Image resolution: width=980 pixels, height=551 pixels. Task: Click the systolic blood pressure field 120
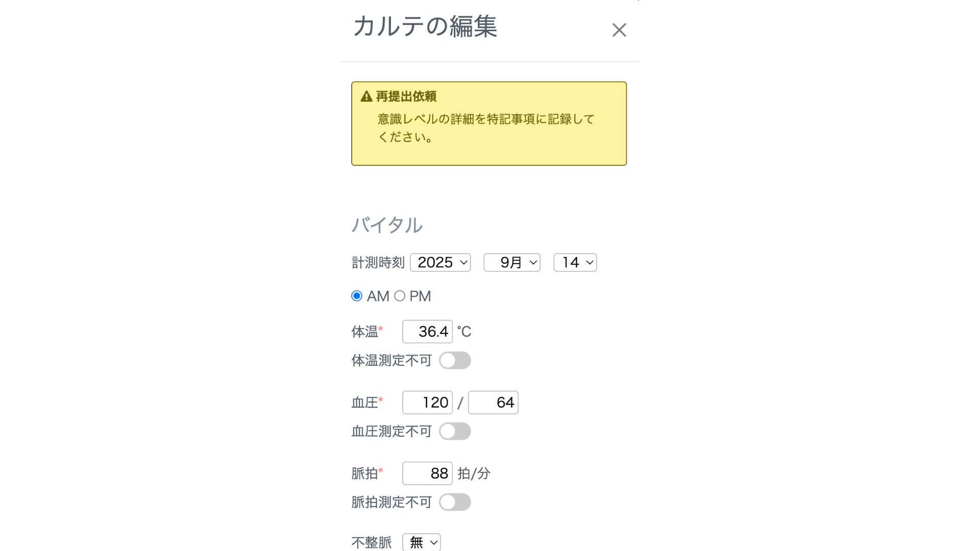pos(427,403)
